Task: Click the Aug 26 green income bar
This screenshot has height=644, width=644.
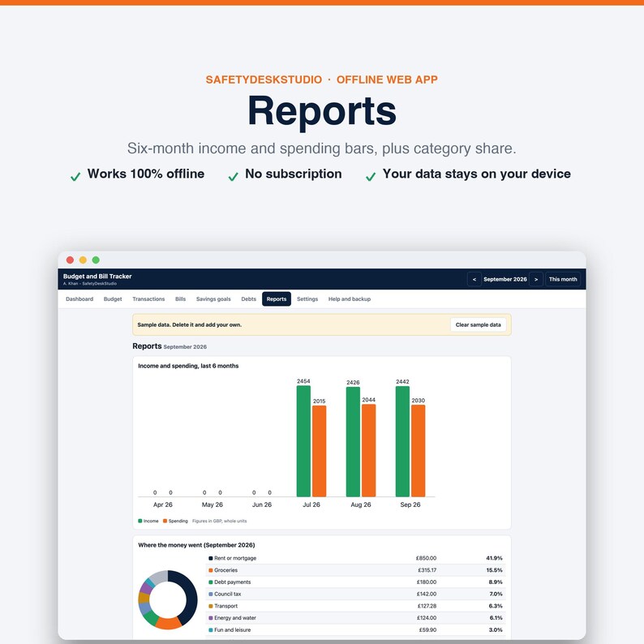Action: click(353, 442)
